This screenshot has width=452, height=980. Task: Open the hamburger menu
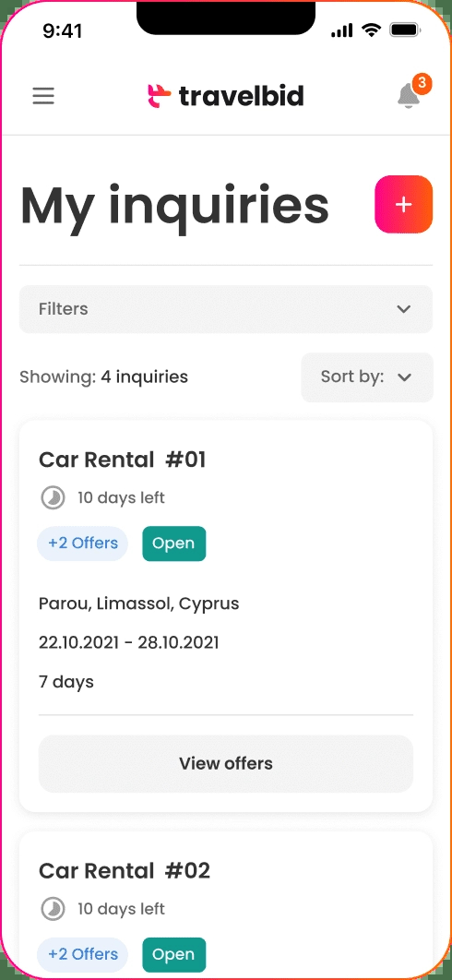(x=43, y=96)
